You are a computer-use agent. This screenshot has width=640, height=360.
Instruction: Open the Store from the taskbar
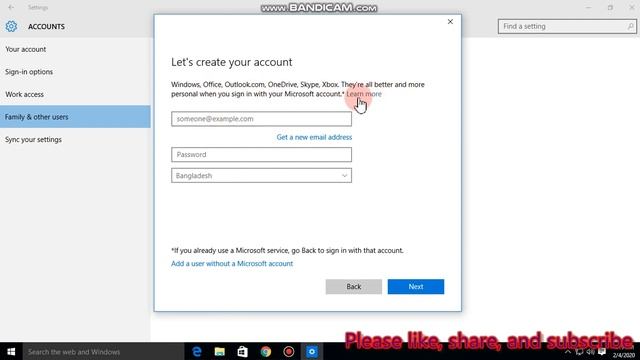(242, 351)
